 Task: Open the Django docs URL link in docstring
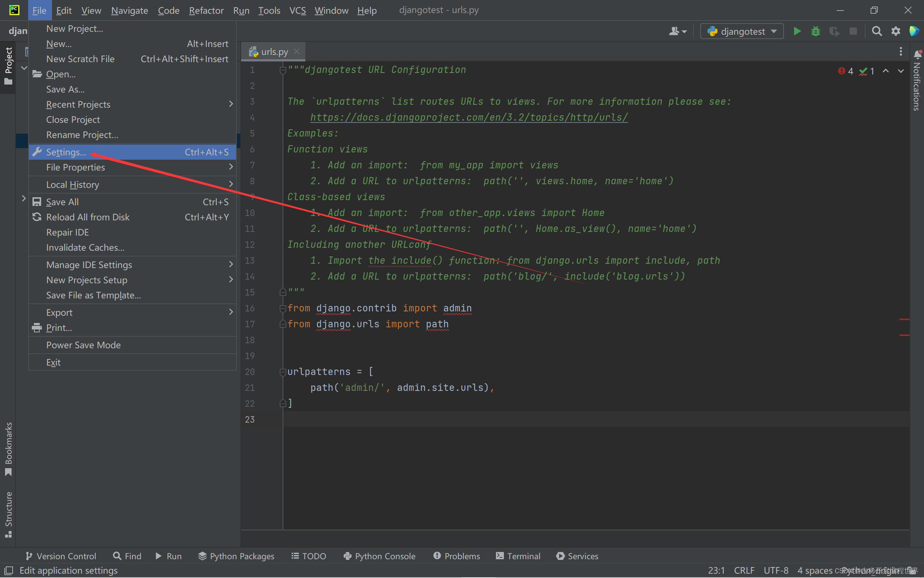469,117
